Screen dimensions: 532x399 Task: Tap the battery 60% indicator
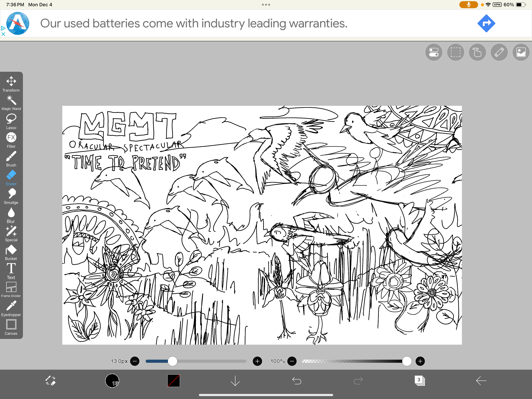click(514, 4)
